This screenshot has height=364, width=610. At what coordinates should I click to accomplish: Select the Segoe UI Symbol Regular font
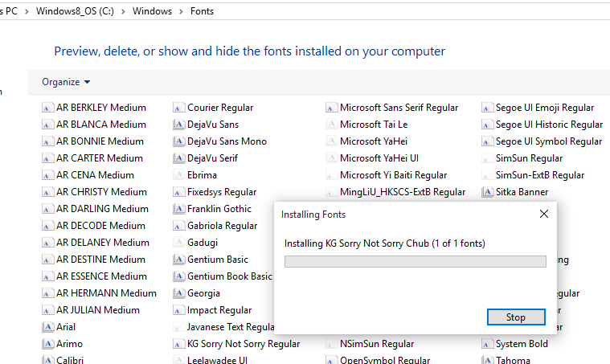pyautogui.click(x=549, y=141)
